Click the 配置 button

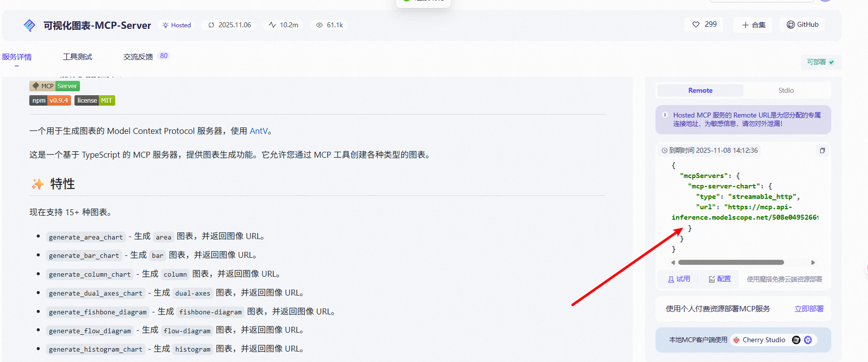pos(720,279)
